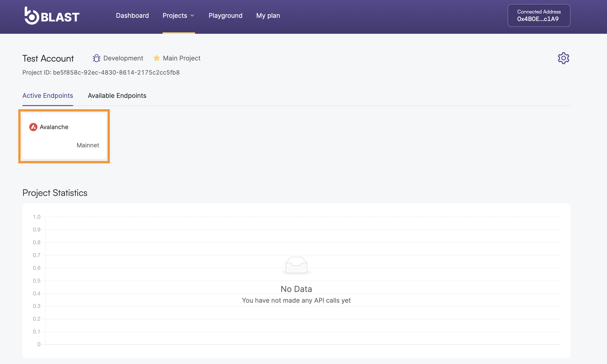Click the Development bug icon
Image resolution: width=607 pixels, height=364 pixels.
(97, 58)
